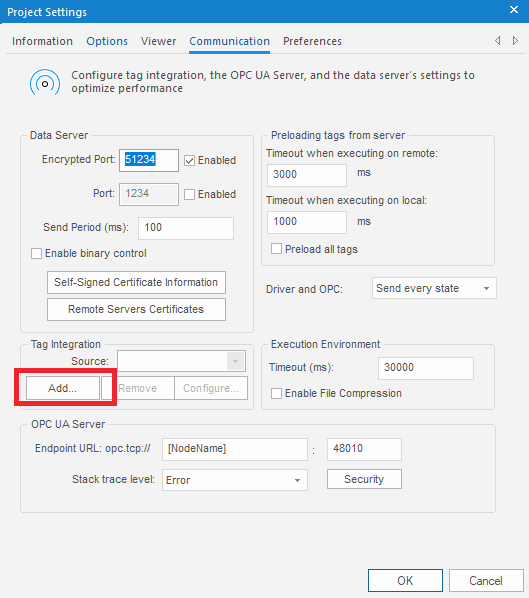
Task: Disable the Encrypted Port Enabled checkbox
Action: click(x=190, y=161)
